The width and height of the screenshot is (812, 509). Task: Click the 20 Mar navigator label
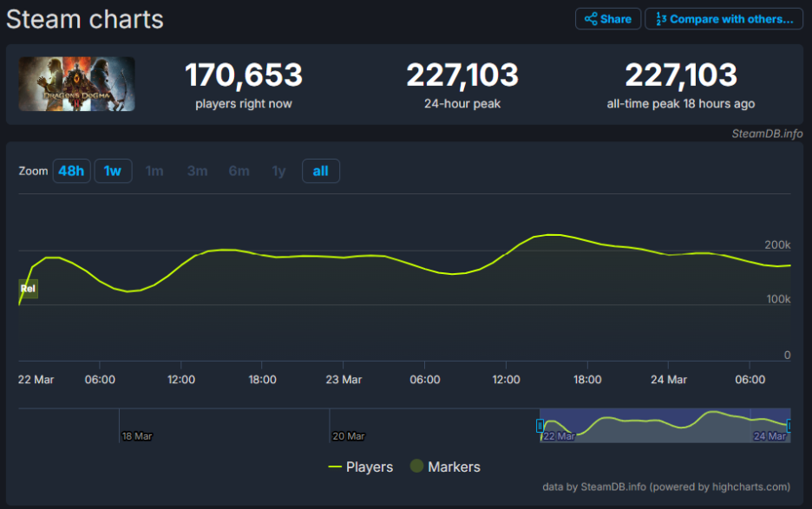349,436
